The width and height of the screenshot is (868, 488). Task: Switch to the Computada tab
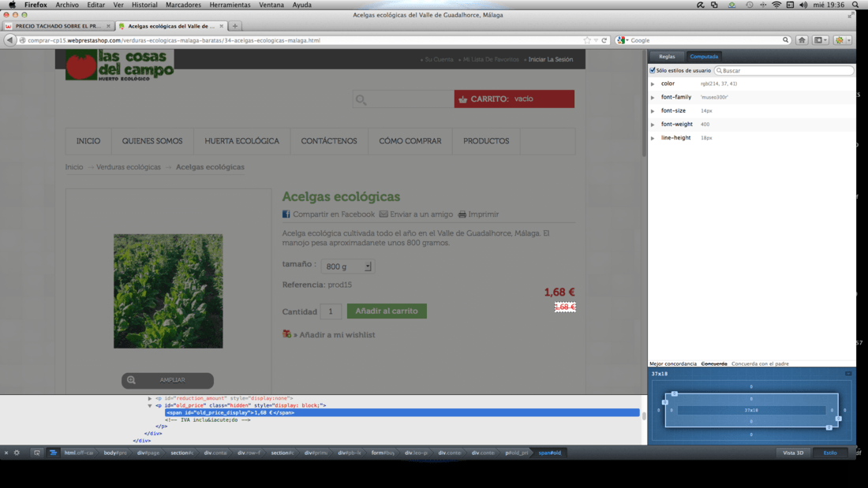pos(704,57)
